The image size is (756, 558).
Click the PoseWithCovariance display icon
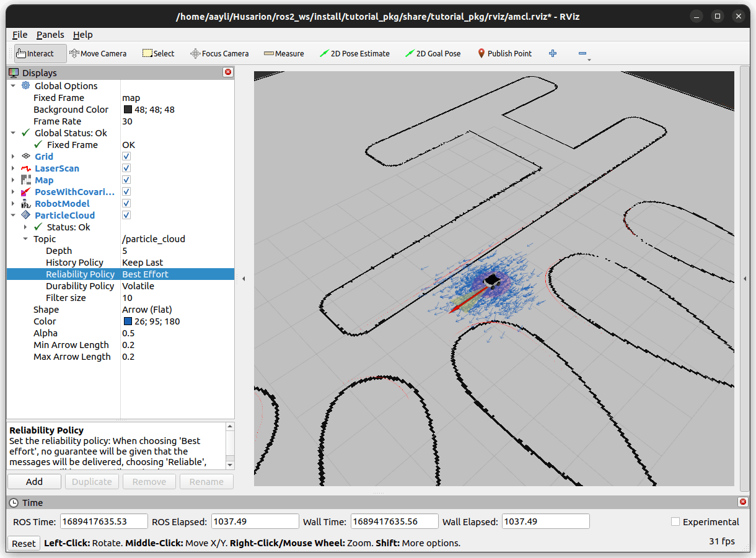coord(26,192)
